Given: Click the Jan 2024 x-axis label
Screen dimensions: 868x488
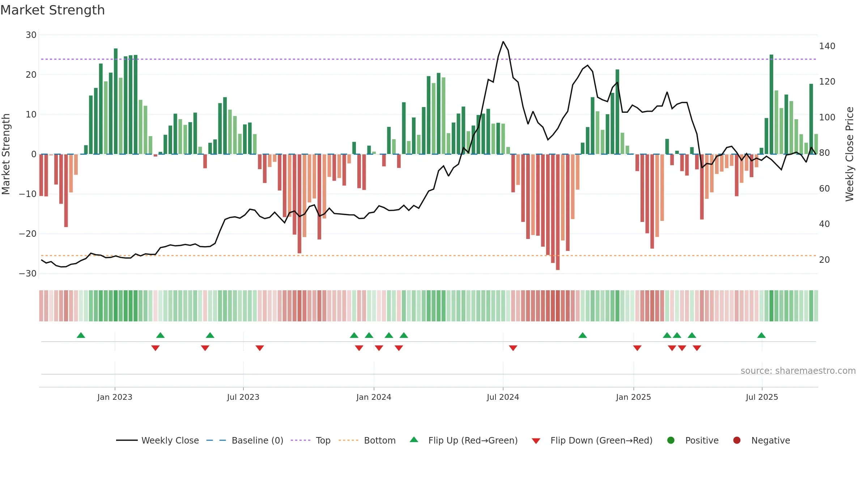Looking at the screenshot, I should pos(374,397).
